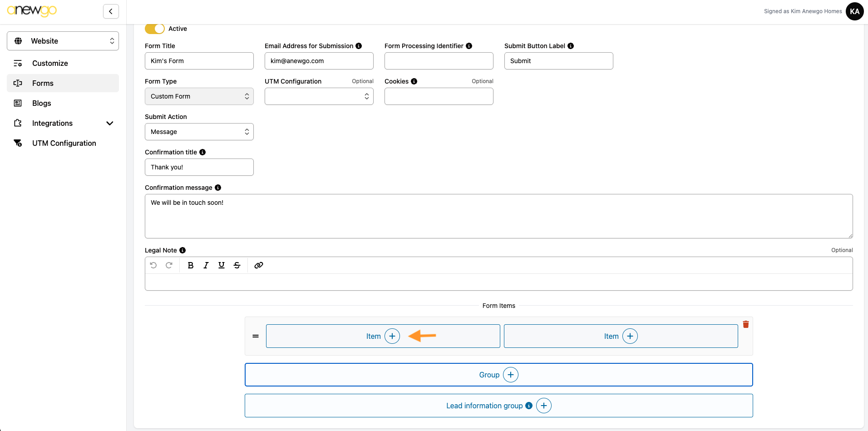Click the Bold formatting icon
The image size is (868, 431).
[x=191, y=265]
